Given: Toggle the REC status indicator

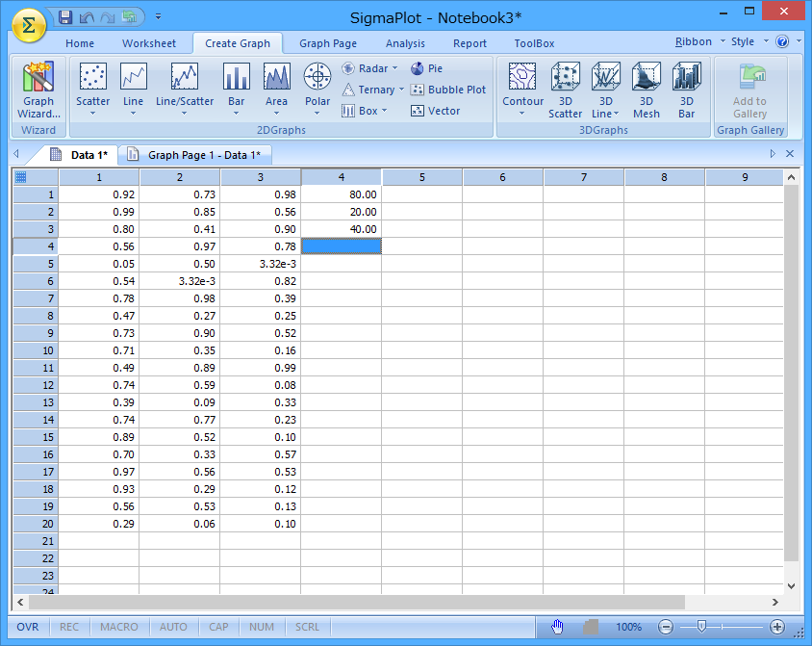Looking at the screenshot, I should (x=69, y=627).
